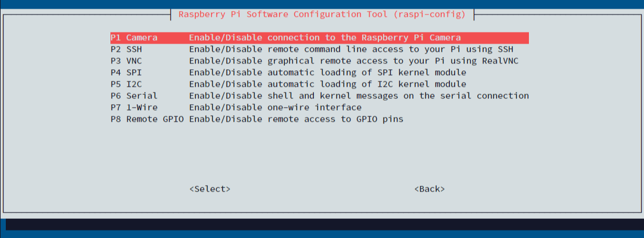Select the P1 Camera menu entry
This screenshot has height=238, width=644.
pyautogui.click(x=320, y=38)
